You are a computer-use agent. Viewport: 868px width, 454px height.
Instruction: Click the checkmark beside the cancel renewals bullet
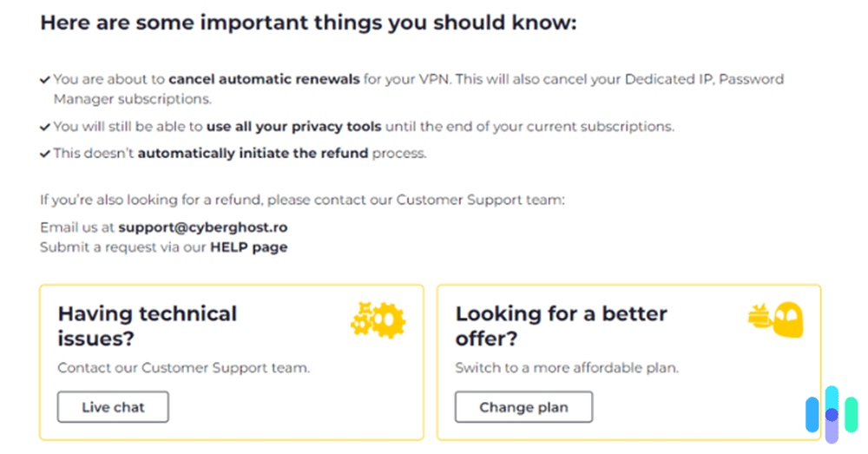45,80
